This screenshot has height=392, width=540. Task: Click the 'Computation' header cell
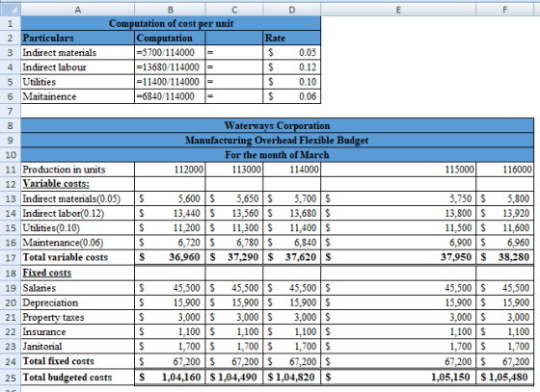(x=170, y=38)
